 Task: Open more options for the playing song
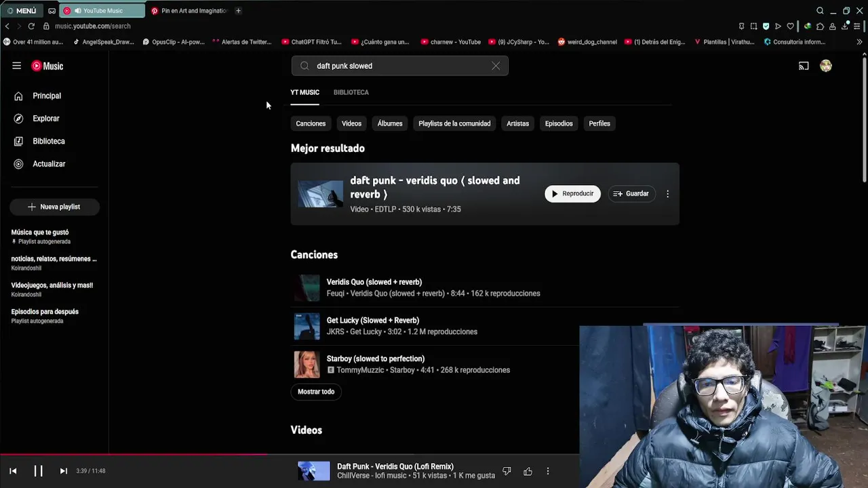click(x=548, y=471)
